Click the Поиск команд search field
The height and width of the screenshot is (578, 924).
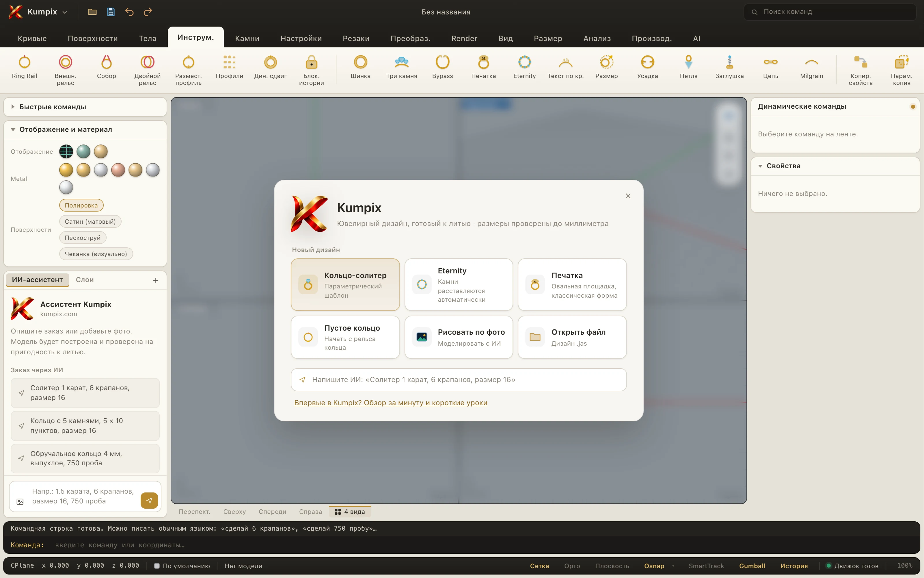click(830, 12)
